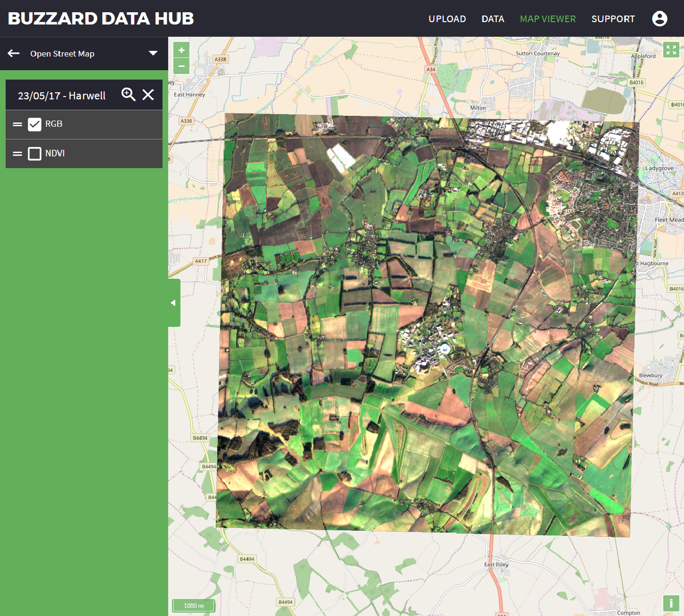The width and height of the screenshot is (684, 616).
Task: Click the Blewbury map label
Action: pos(651,375)
